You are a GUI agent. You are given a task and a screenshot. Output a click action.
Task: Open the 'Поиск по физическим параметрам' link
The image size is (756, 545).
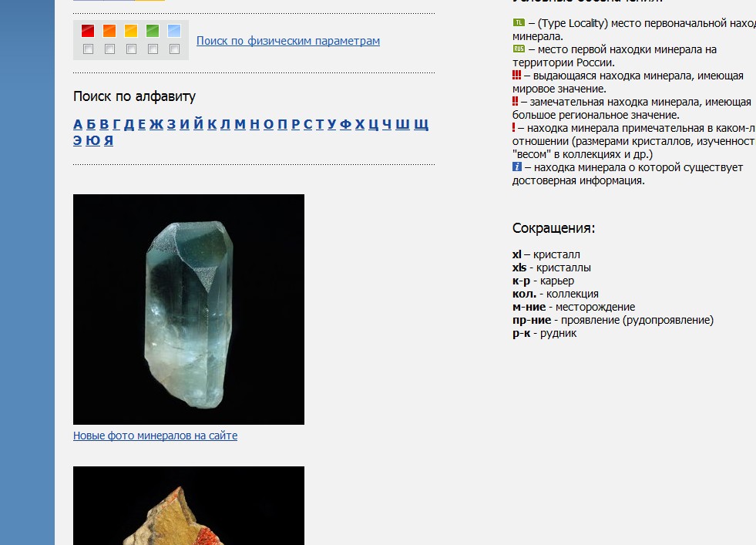pos(288,41)
